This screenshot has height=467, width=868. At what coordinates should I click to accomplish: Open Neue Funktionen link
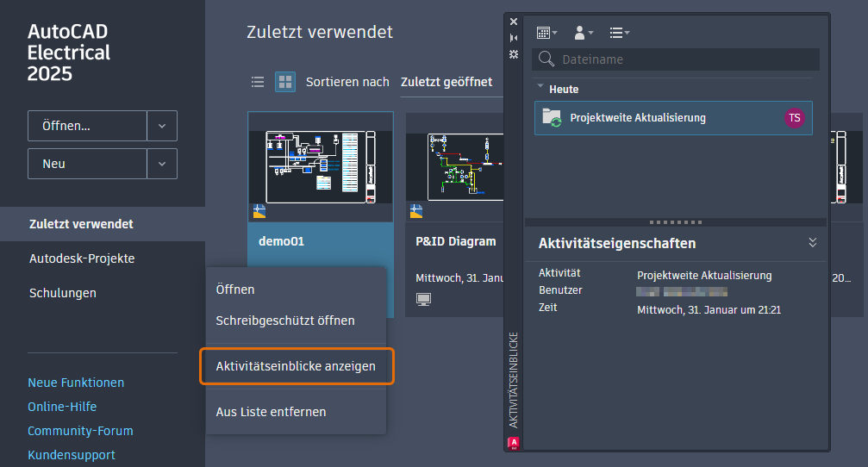click(x=76, y=383)
